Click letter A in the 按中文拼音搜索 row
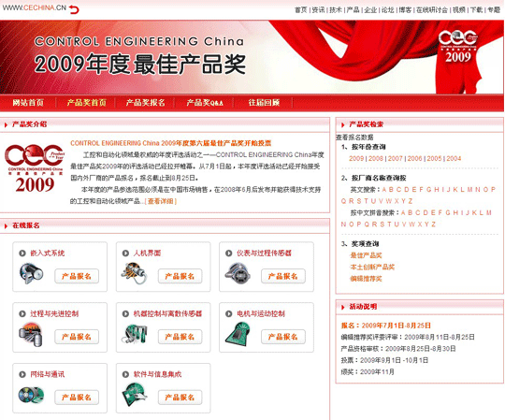The height and width of the screenshot is (420, 505). (x=403, y=212)
